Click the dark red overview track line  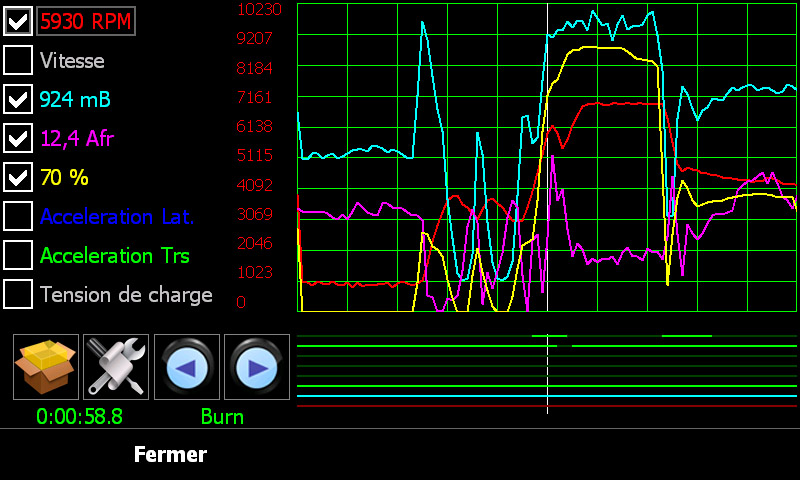pos(546,406)
